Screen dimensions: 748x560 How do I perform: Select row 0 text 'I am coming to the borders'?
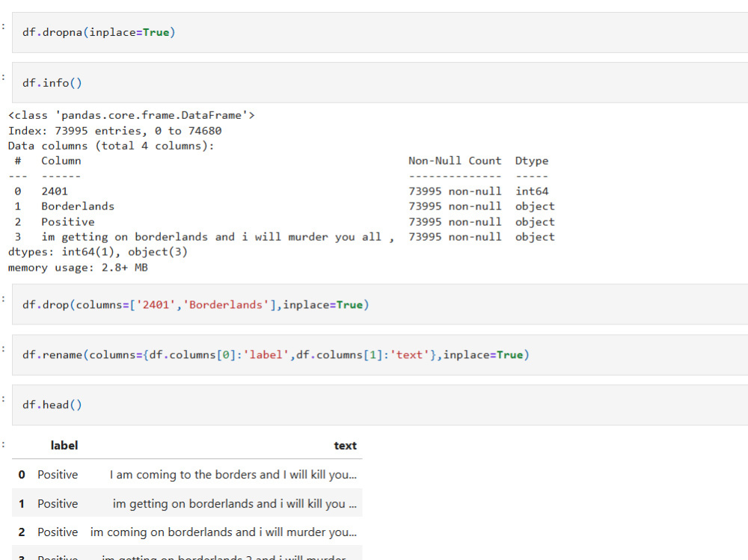(x=233, y=475)
